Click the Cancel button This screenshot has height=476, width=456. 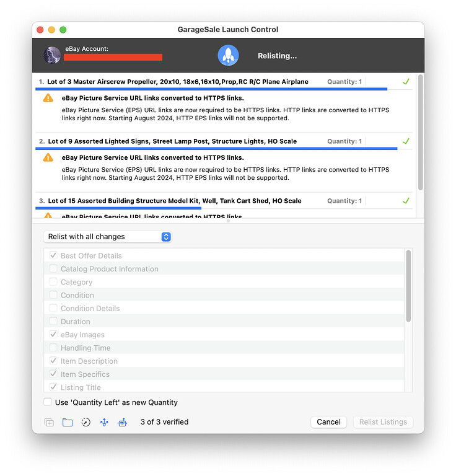328,422
